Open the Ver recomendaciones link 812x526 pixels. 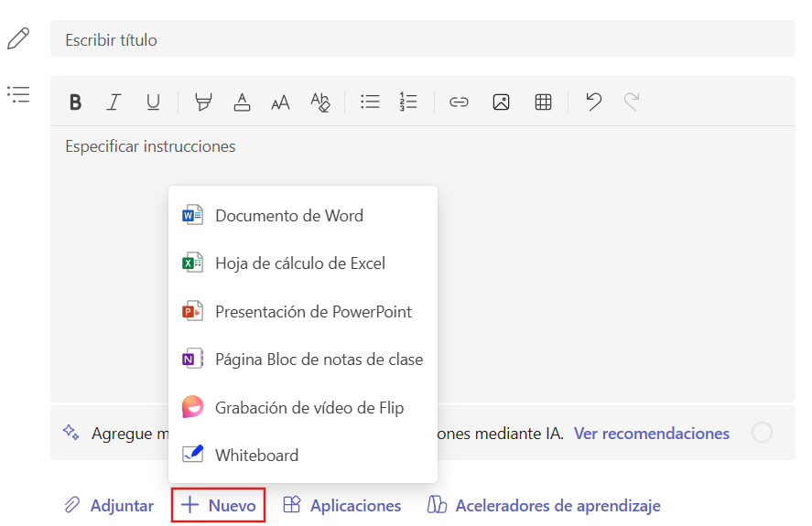652,434
